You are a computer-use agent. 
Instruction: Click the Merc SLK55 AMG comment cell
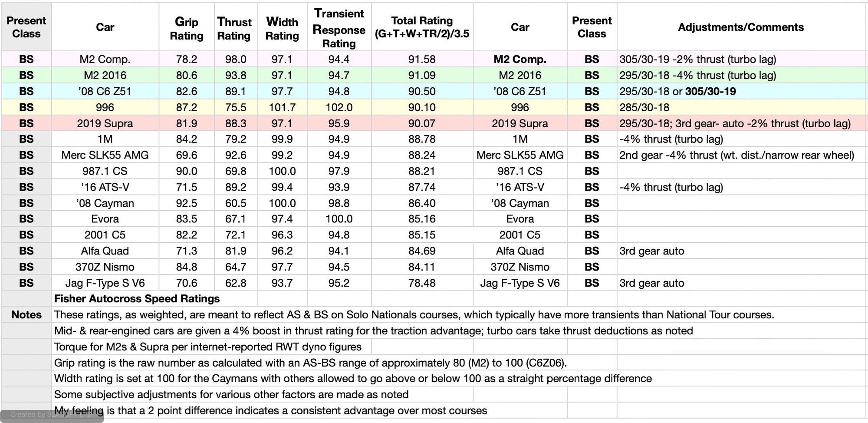(736, 155)
